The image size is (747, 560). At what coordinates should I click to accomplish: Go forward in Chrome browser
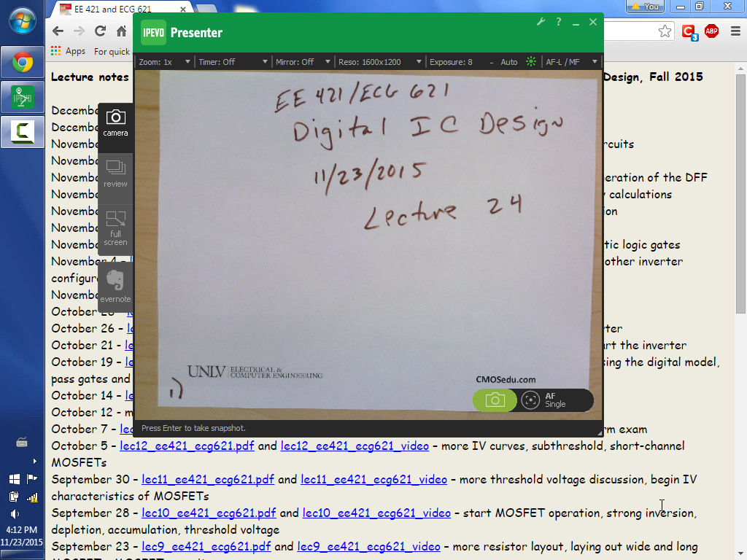[79, 31]
